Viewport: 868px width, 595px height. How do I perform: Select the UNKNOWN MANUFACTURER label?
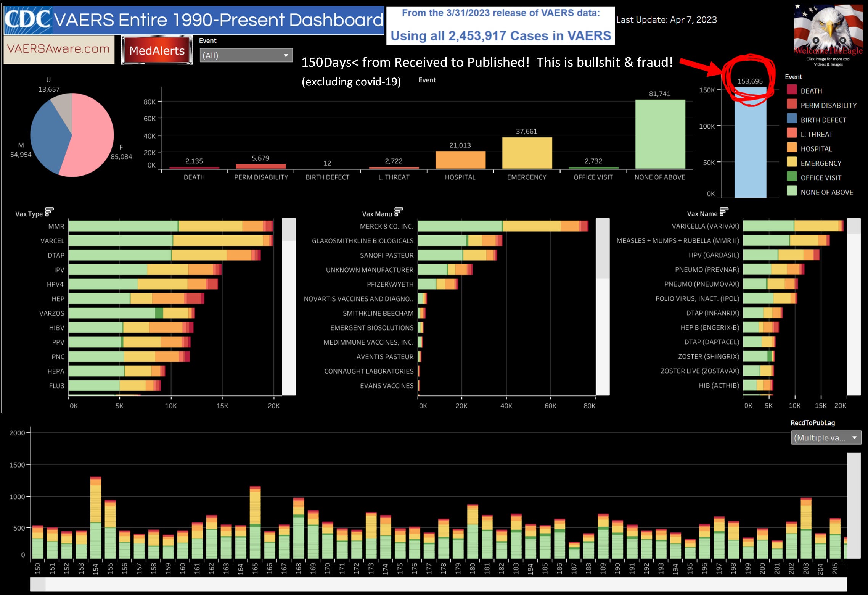[370, 269]
